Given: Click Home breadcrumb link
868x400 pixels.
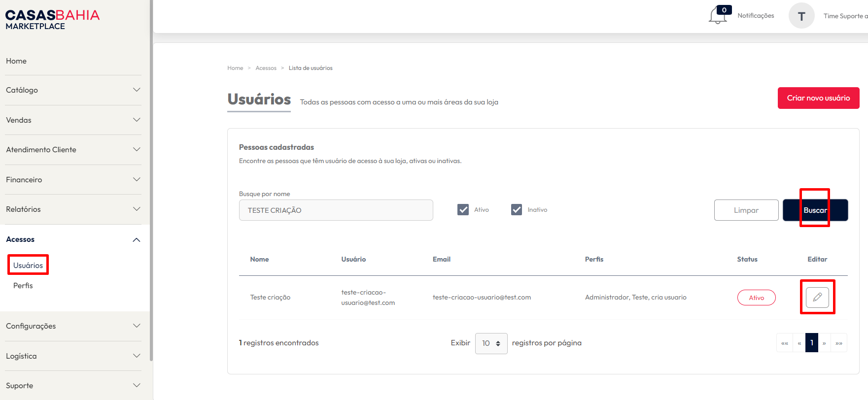Looking at the screenshot, I should (235, 68).
